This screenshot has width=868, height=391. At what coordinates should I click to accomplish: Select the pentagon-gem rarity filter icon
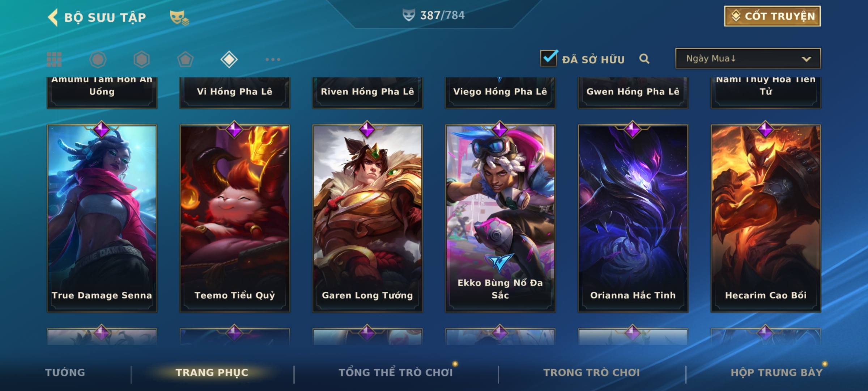185,59
